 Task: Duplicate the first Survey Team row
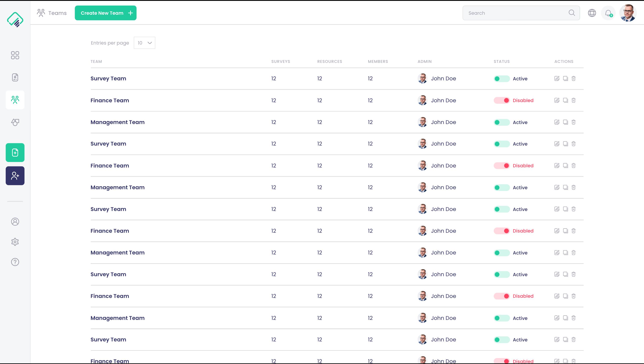(x=565, y=79)
